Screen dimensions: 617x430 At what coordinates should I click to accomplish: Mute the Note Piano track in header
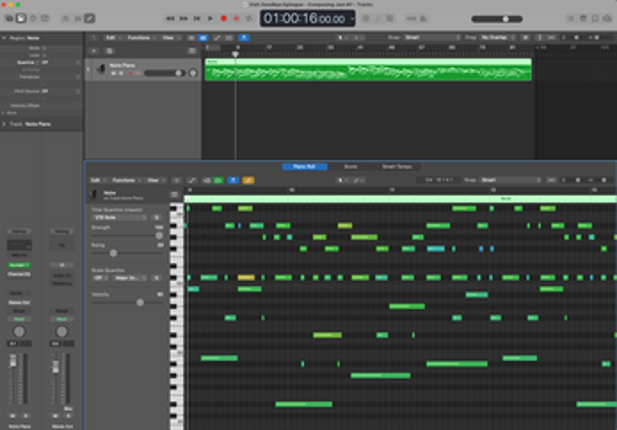click(x=114, y=73)
